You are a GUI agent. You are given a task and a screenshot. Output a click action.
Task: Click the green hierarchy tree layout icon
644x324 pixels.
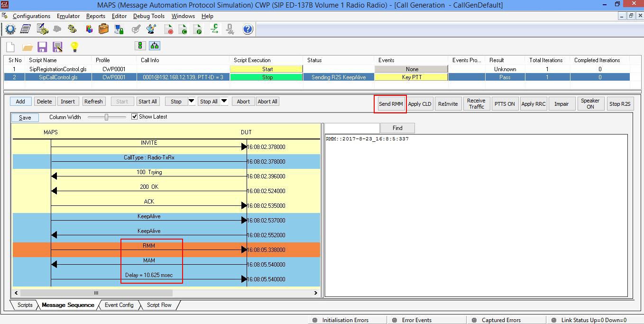[x=155, y=46]
